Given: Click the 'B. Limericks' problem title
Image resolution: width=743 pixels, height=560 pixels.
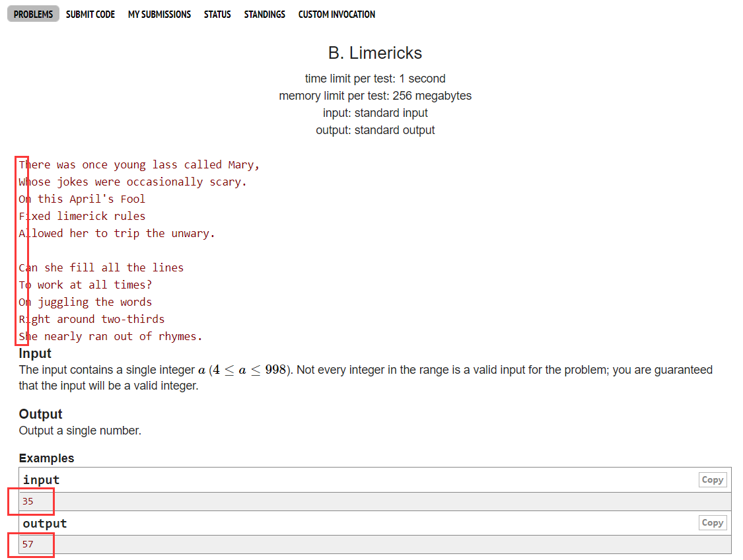Looking at the screenshot, I should click(x=374, y=53).
